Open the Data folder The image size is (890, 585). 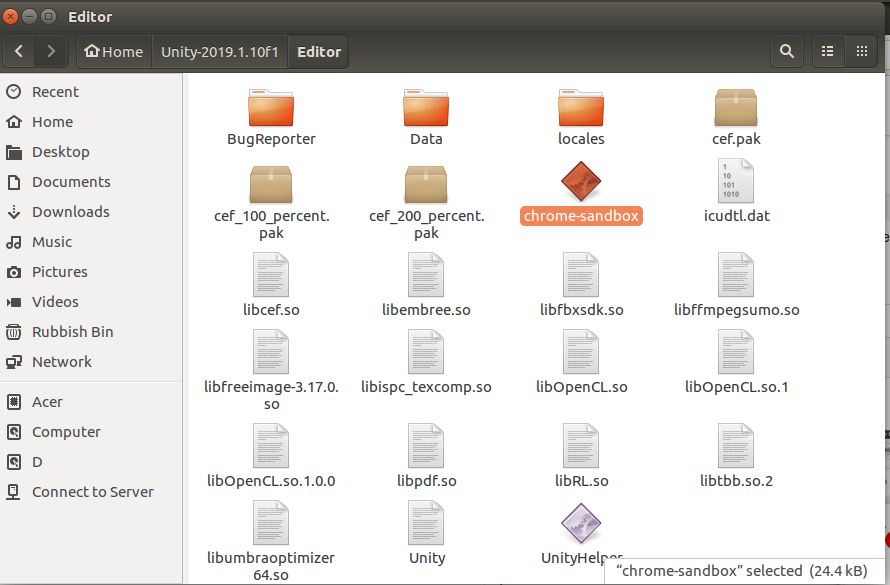click(426, 107)
